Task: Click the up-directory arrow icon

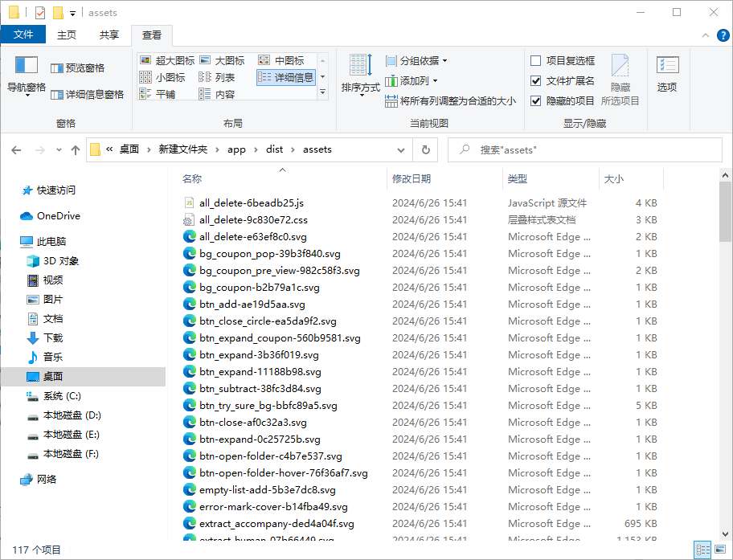Action: pyautogui.click(x=76, y=150)
